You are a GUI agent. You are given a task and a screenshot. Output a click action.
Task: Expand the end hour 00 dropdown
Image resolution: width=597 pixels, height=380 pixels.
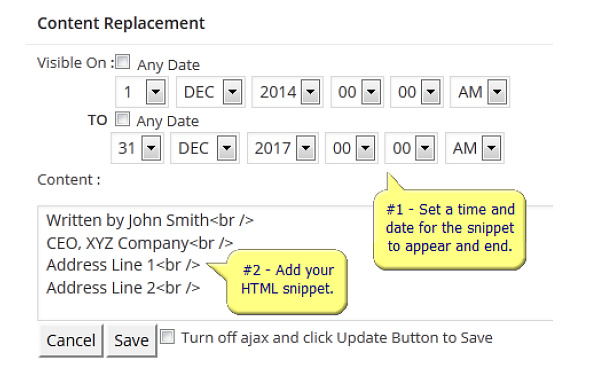[x=352, y=148]
